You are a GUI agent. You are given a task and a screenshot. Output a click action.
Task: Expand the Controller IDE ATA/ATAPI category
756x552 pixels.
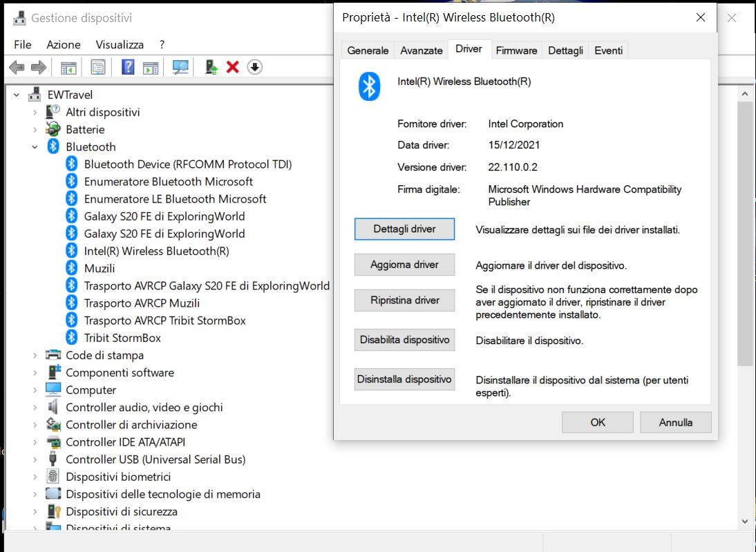click(35, 442)
